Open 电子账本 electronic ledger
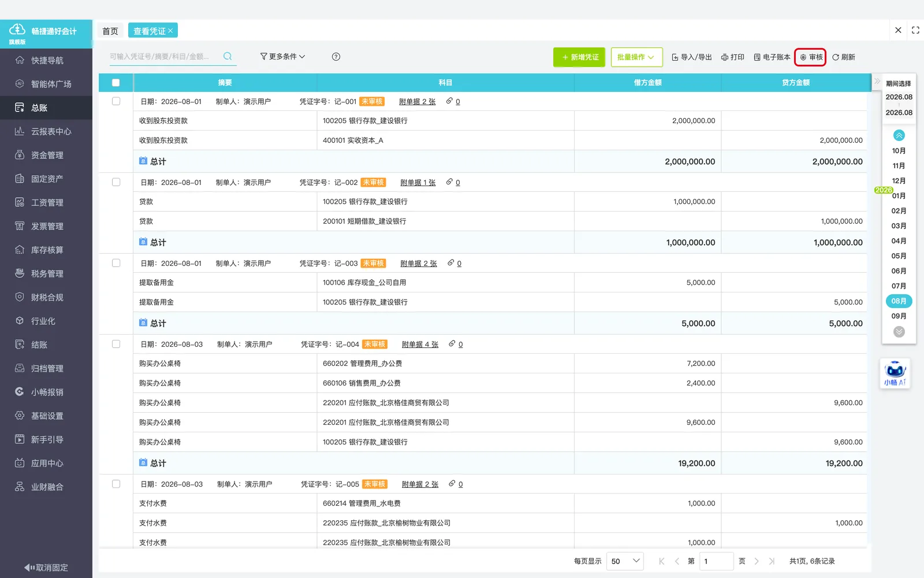The image size is (924, 578). (772, 57)
